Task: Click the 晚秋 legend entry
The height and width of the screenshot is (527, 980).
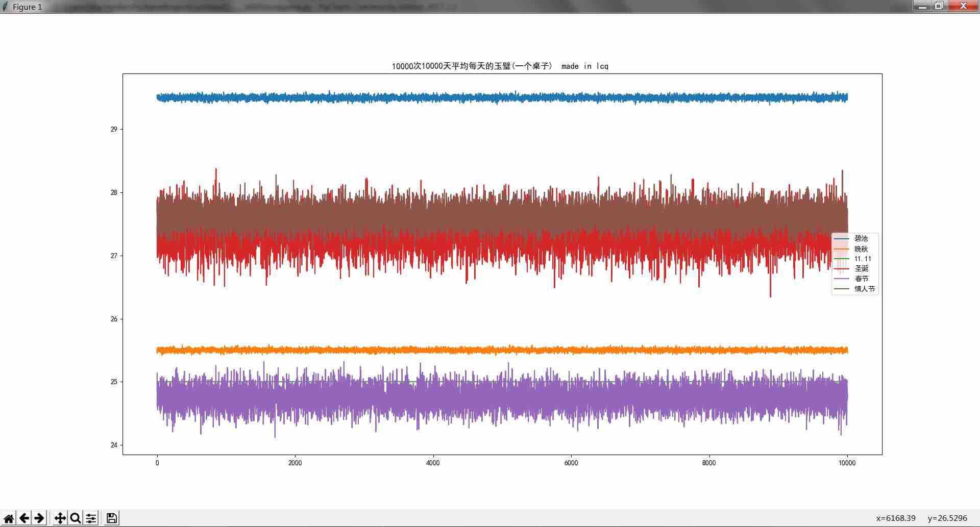Action: (861, 249)
